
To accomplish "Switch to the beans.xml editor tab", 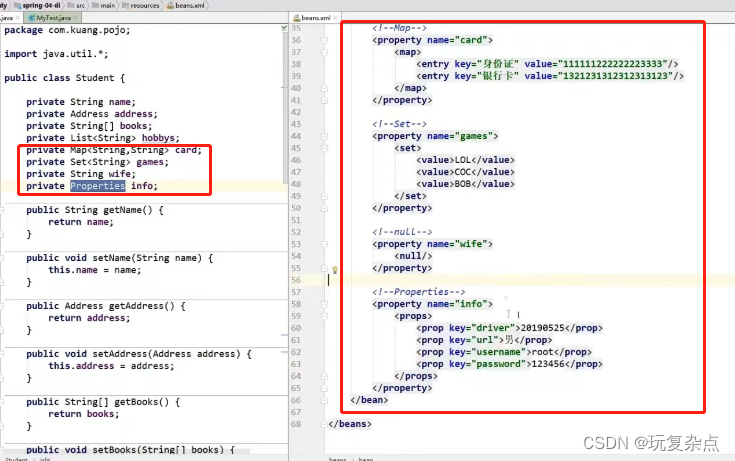I will coord(315,18).
